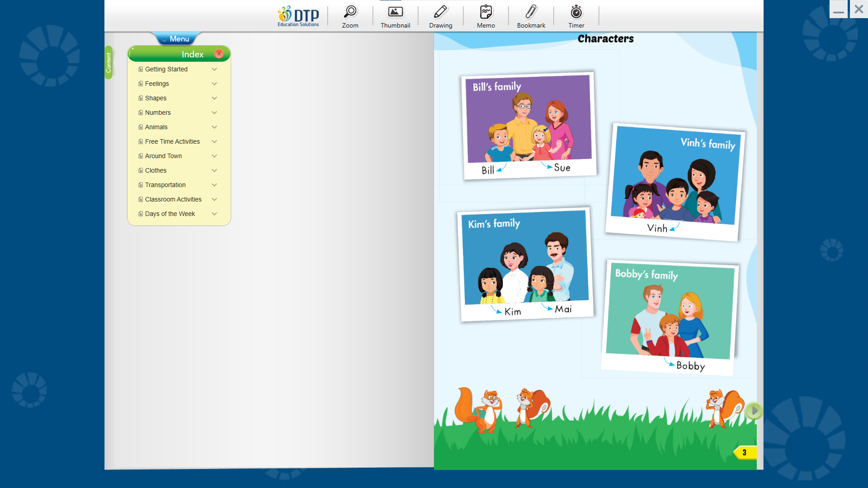
Task: Open the Thumbnail view
Action: (395, 16)
